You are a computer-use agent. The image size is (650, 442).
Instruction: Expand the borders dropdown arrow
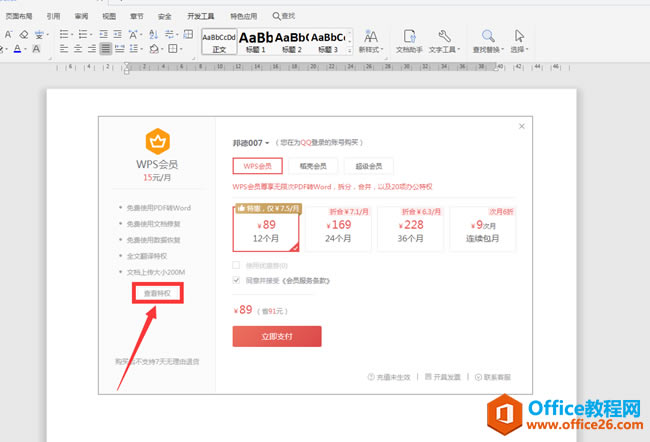click(x=181, y=49)
